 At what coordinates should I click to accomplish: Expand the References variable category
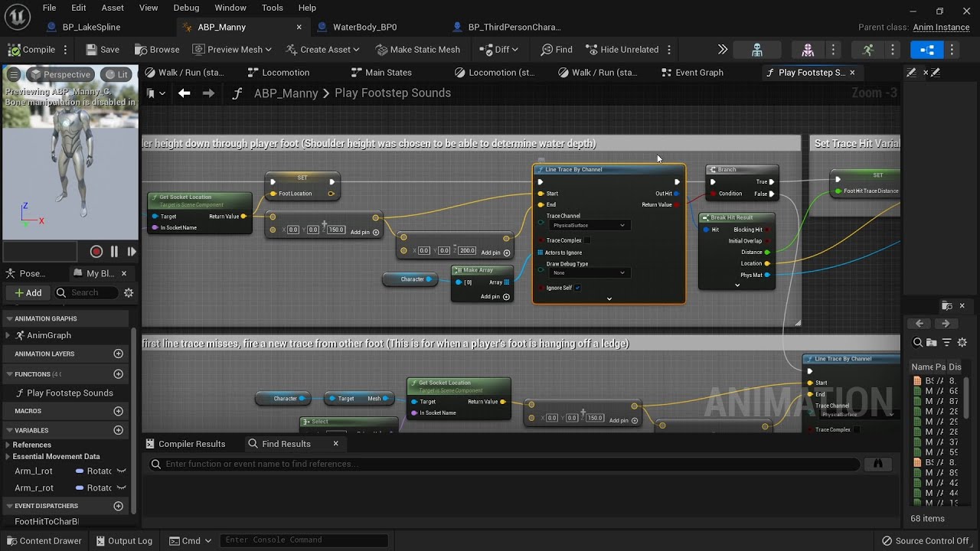(8, 445)
